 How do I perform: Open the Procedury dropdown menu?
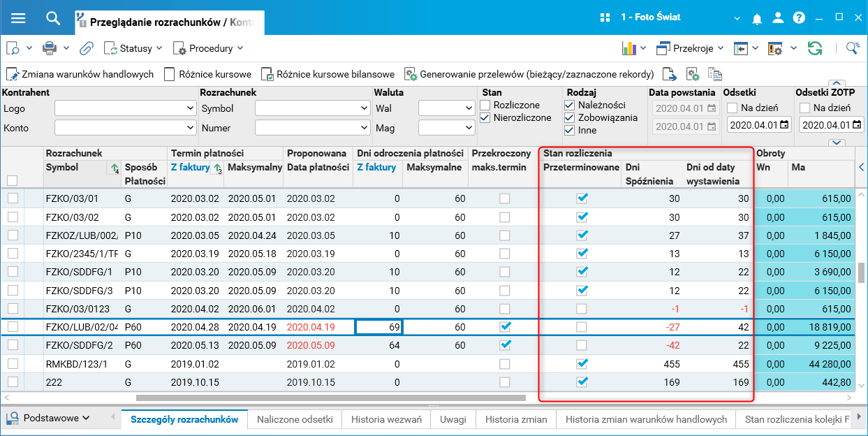[x=208, y=48]
